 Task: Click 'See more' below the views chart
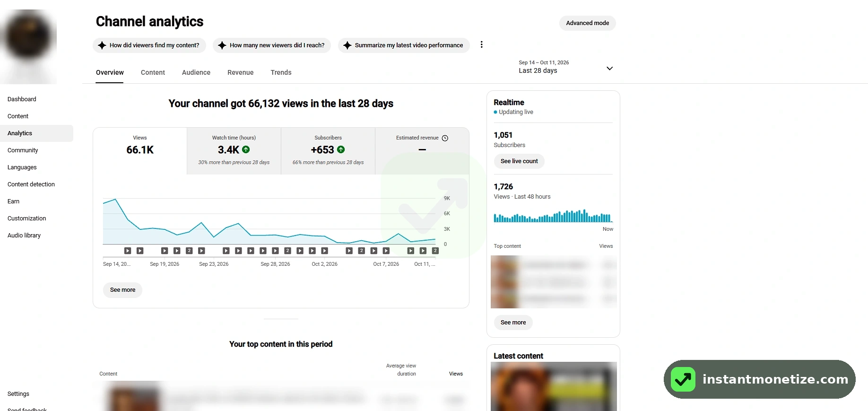coord(122,290)
